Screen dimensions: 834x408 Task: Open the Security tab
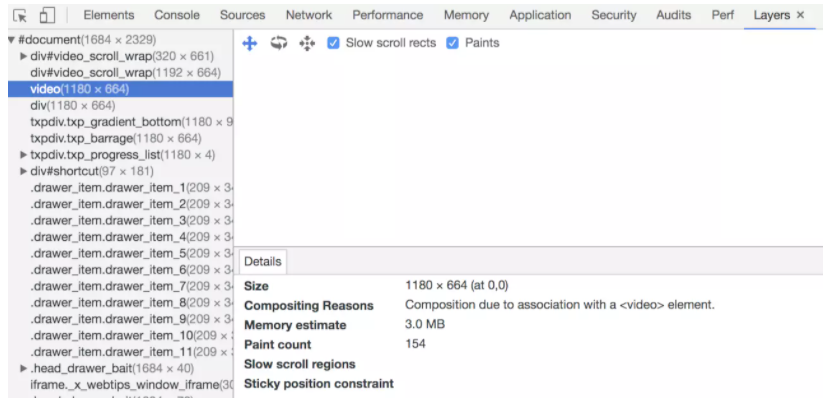pos(614,15)
